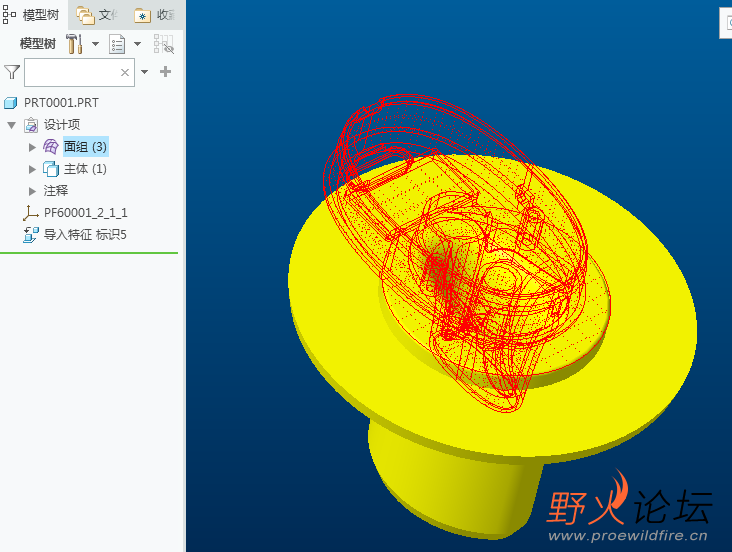Image resolution: width=732 pixels, height=552 pixels.
Task: Open the favorites tab
Action: [x=155, y=15]
